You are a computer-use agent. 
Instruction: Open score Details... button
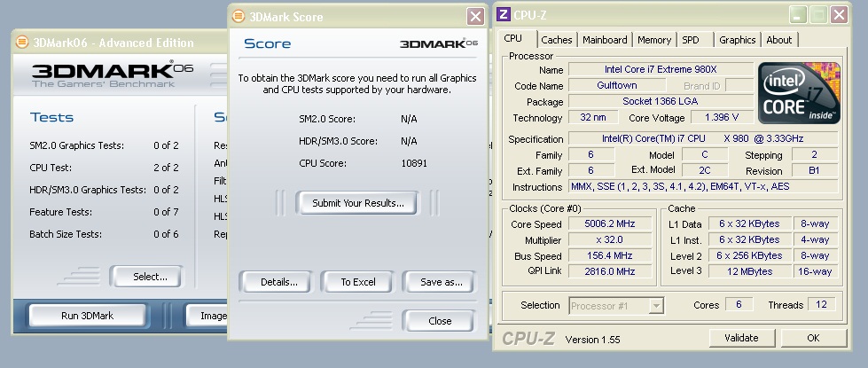278,282
